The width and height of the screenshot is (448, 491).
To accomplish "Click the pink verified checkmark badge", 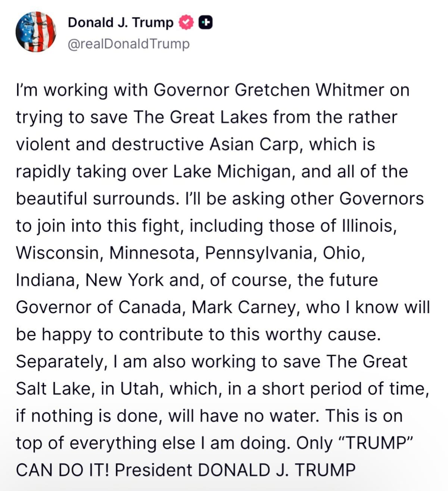I will tap(186, 23).
